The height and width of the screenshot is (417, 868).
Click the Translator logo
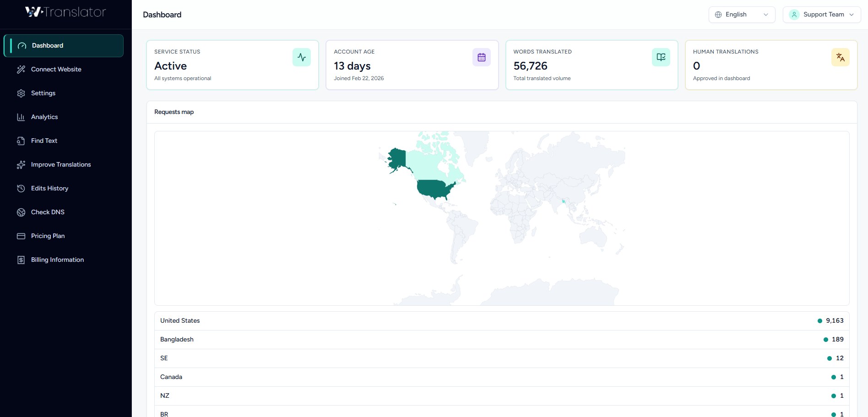pos(65,12)
